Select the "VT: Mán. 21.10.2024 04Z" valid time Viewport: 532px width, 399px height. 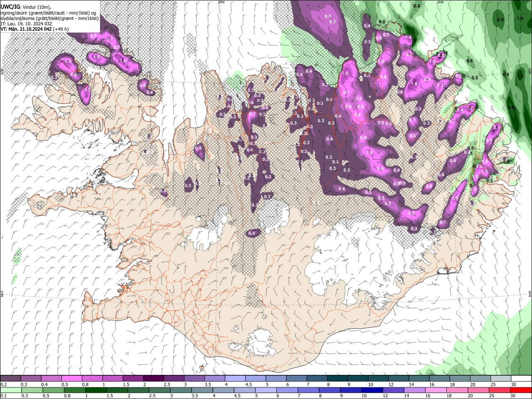pos(26,29)
